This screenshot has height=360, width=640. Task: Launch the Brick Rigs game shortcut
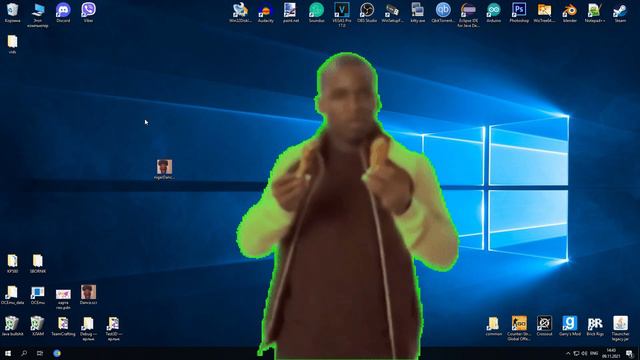[595, 326]
